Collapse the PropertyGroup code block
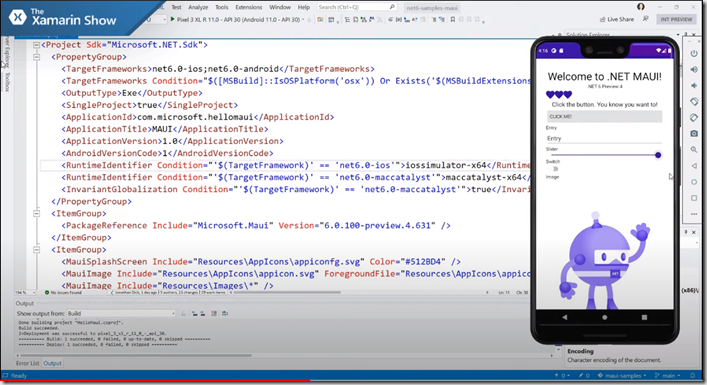The image size is (707, 385). [x=37, y=57]
